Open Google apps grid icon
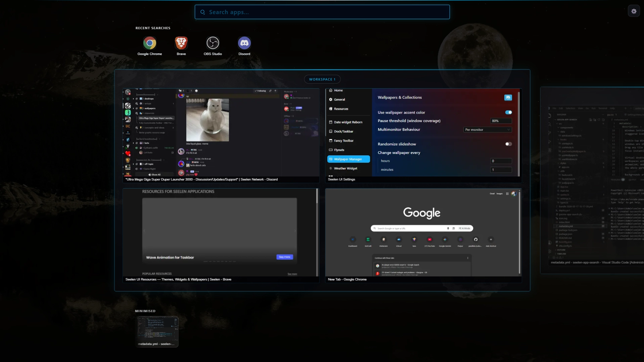The height and width of the screenshot is (362, 644). [507, 194]
